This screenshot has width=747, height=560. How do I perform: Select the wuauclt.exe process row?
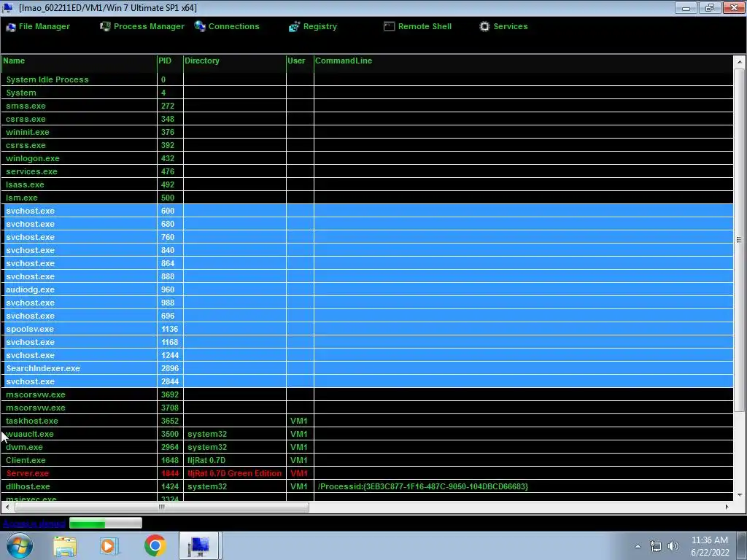point(367,435)
